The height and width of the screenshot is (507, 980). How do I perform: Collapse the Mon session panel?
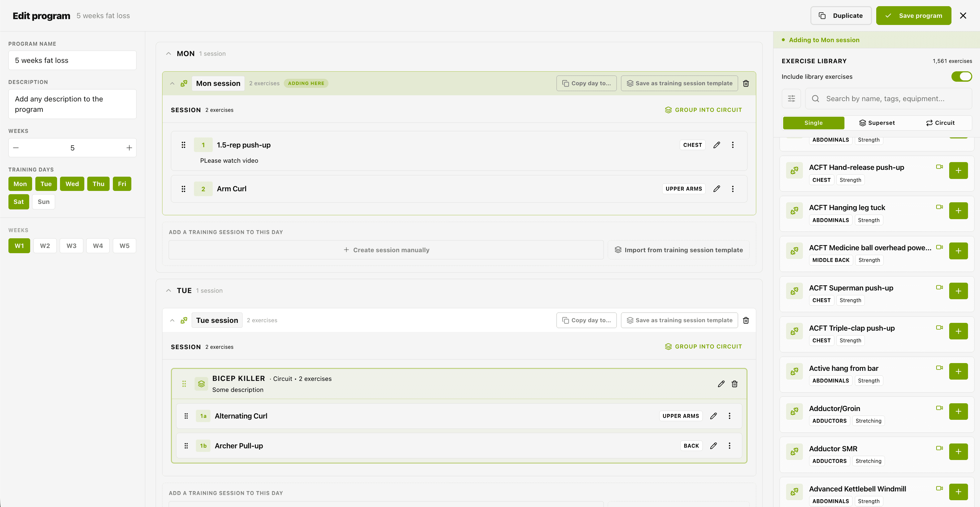point(172,83)
